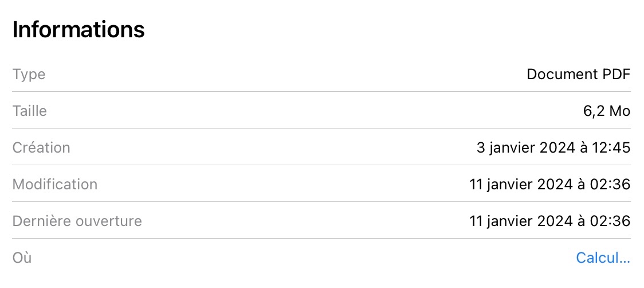Select the Création row label

41,148
